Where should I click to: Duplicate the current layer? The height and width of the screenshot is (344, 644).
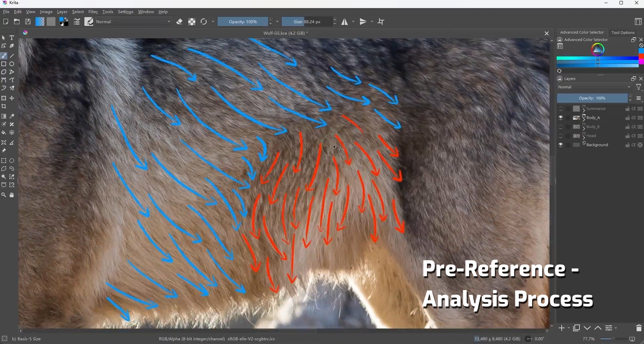click(x=577, y=328)
